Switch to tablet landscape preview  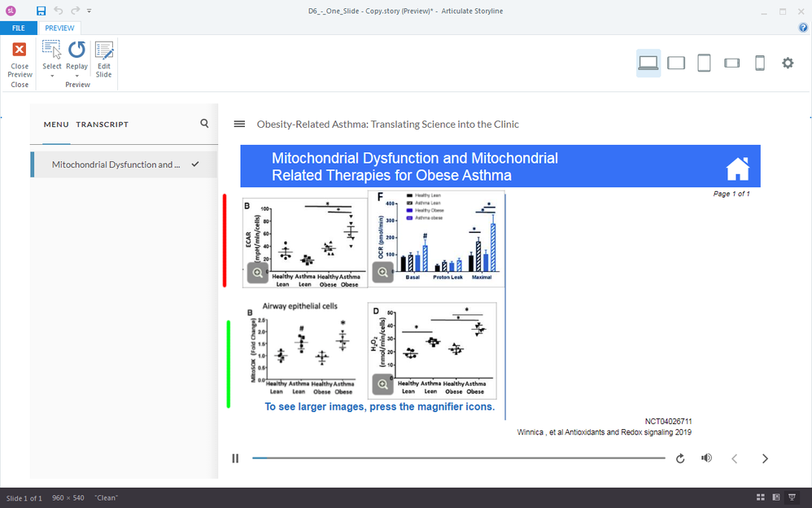tap(676, 63)
